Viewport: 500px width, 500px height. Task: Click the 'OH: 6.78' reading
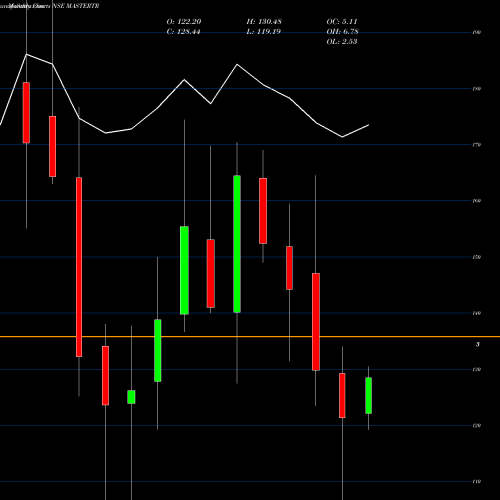pyautogui.click(x=342, y=32)
